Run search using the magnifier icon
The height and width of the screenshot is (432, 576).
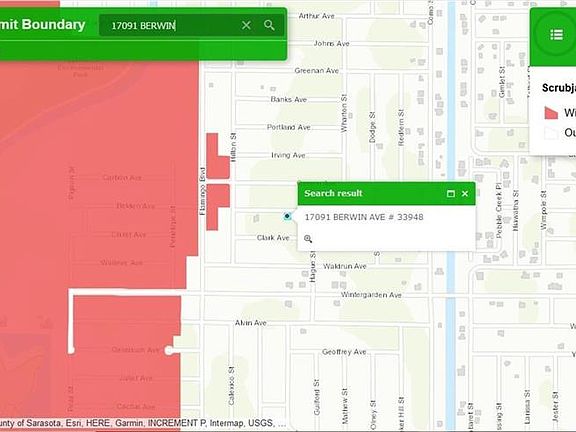pos(269,25)
